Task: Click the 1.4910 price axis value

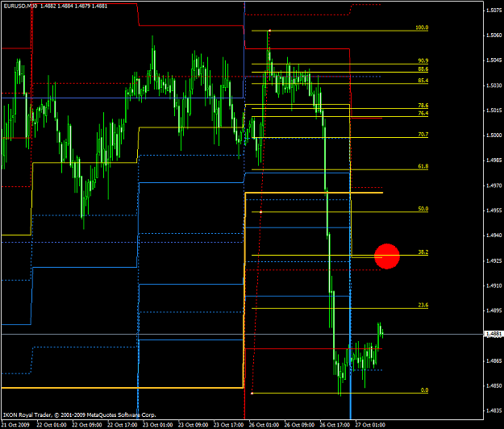Action: [x=494, y=285]
